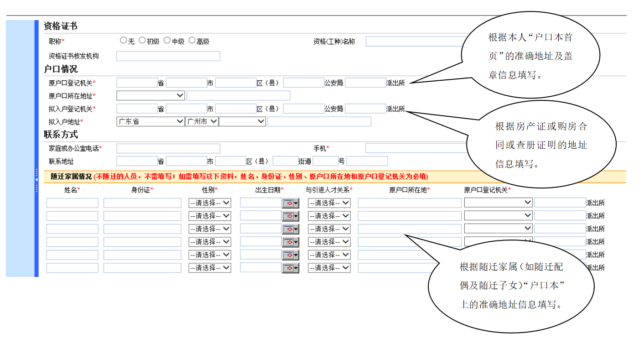The image size is (644, 339).
Task: Select the 初级 title radio button
Action: 142,40
